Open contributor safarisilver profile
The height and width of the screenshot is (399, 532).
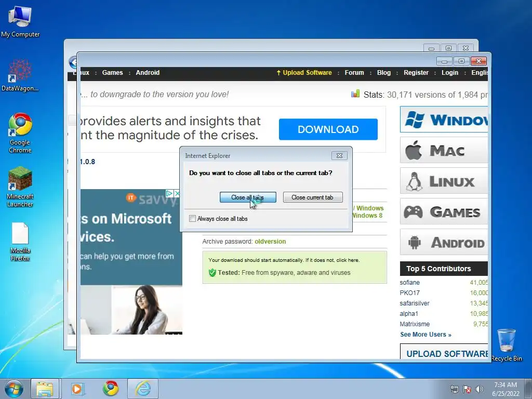415,303
